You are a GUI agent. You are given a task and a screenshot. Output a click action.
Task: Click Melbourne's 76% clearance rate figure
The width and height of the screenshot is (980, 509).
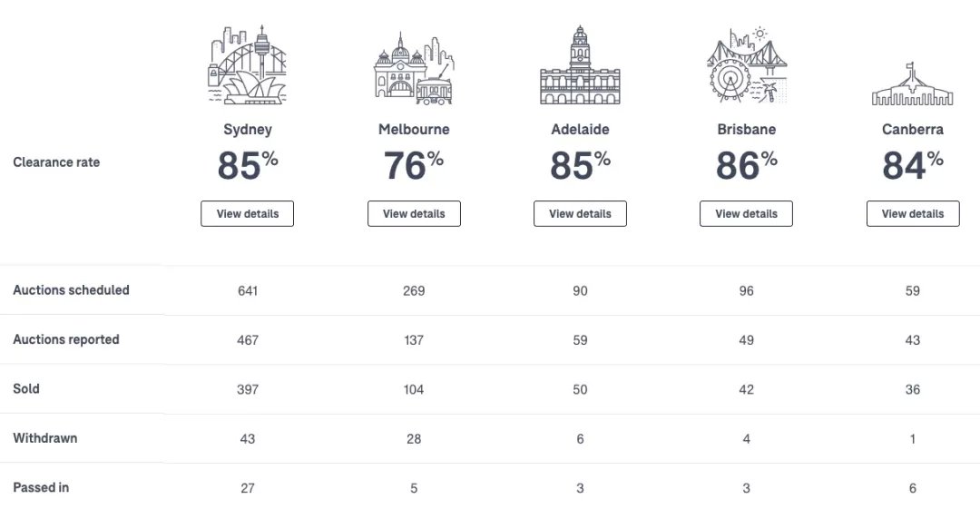click(x=414, y=165)
